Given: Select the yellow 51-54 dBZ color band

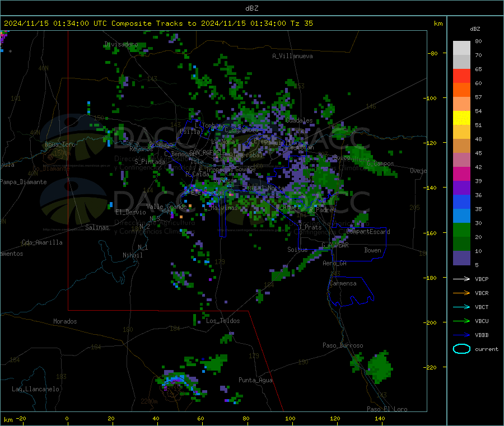Looking at the screenshot, I should click(461, 118).
